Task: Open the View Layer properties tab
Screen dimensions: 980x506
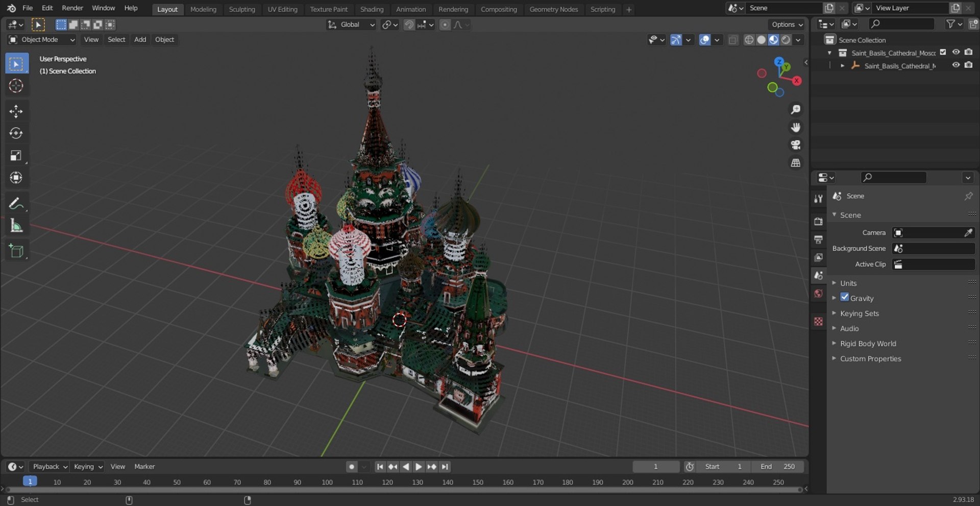Action: click(819, 257)
